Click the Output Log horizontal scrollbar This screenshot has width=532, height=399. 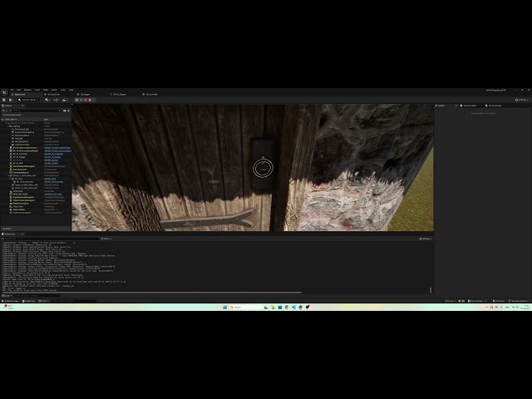(151, 293)
